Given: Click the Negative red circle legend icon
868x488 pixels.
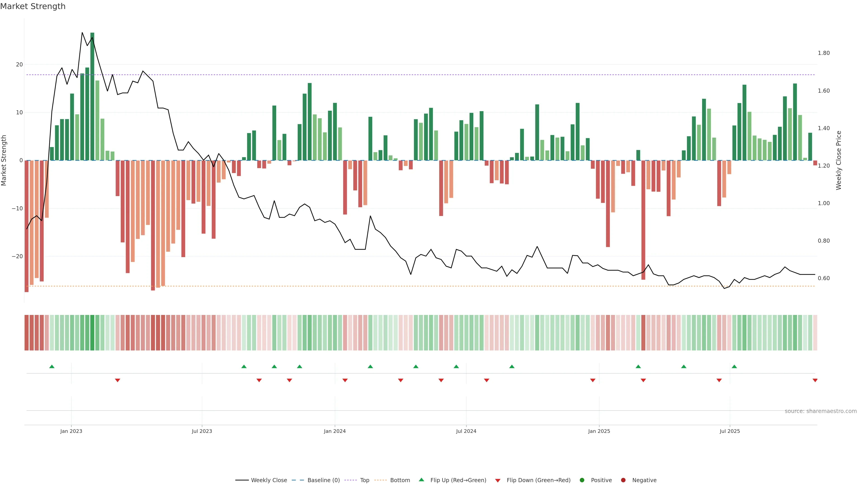Looking at the screenshot, I should click(x=623, y=480).
